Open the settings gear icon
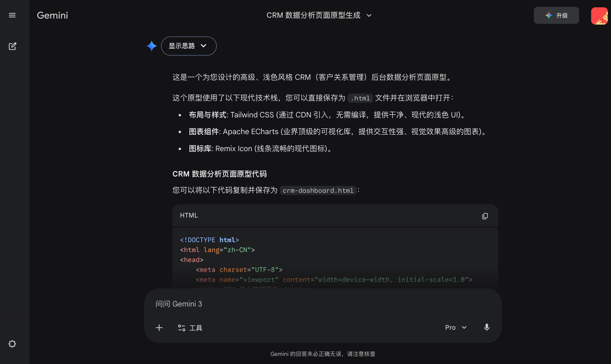The image size is (611, 364). click(12, 344)
